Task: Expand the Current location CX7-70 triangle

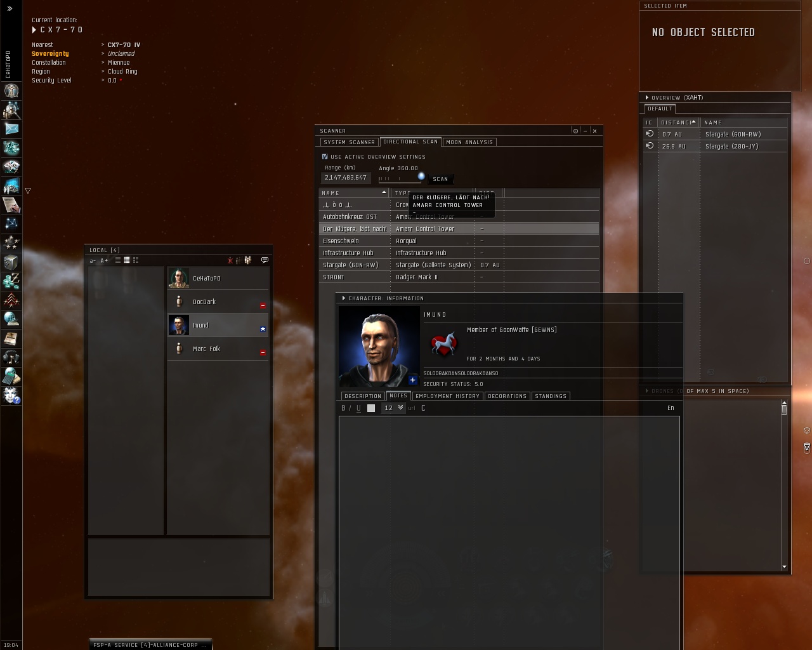Action: coord(34,30)
